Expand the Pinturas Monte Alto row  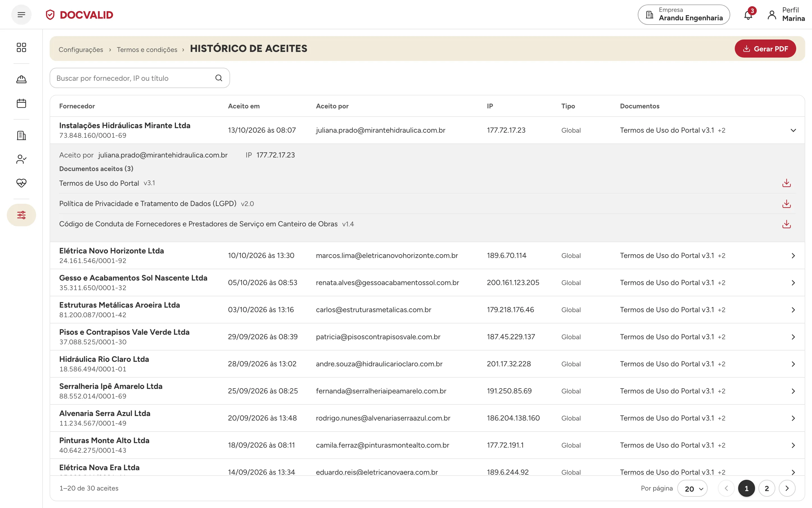pyautogui.click(x=793, y=445)
